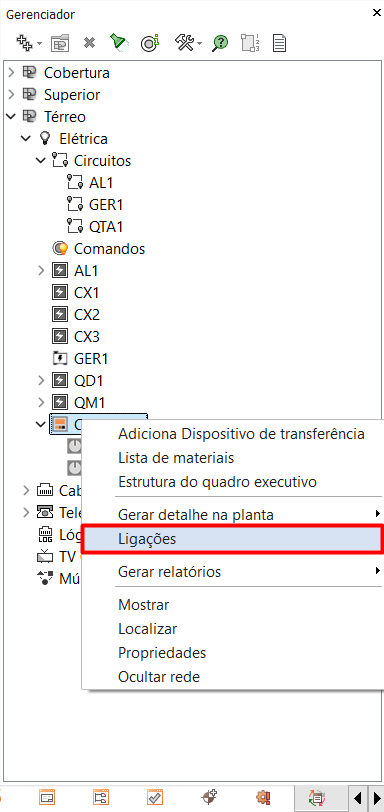
Task: Click the delete X icon in the toolbar
Action: click(x=90, y=43)
